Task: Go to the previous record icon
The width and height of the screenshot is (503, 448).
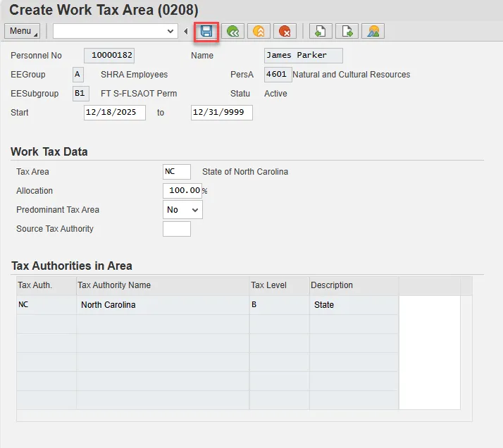Action: click(x=321, y=31)
